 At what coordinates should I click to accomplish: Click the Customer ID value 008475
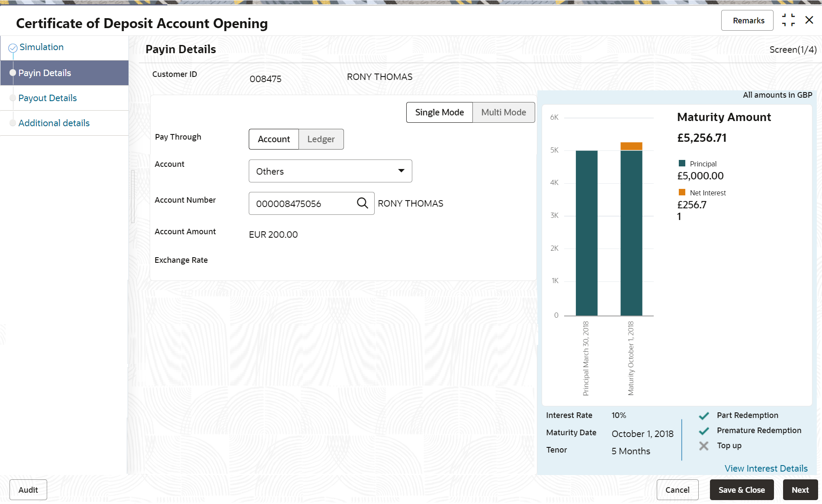pos(266,79)
